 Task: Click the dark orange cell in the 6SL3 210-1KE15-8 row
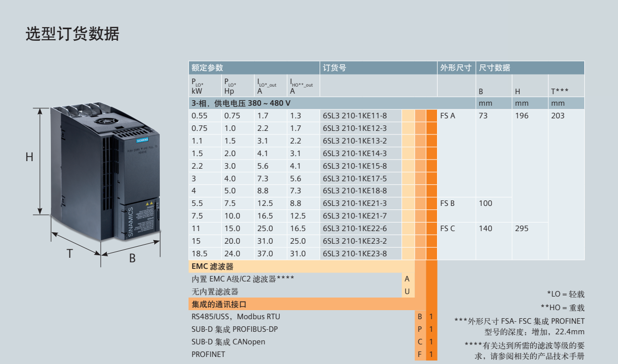[x=431, y=166]
